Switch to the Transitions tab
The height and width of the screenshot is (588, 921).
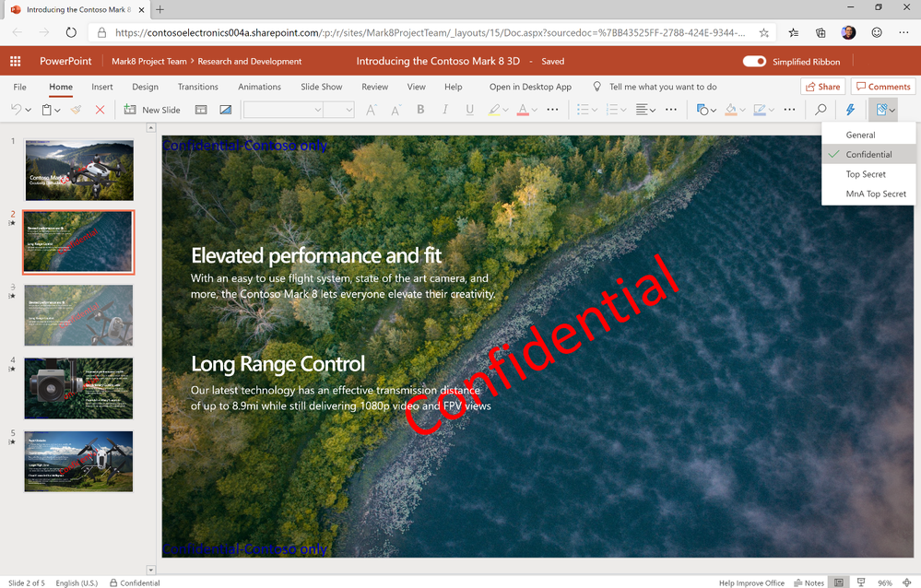[198, 87]
